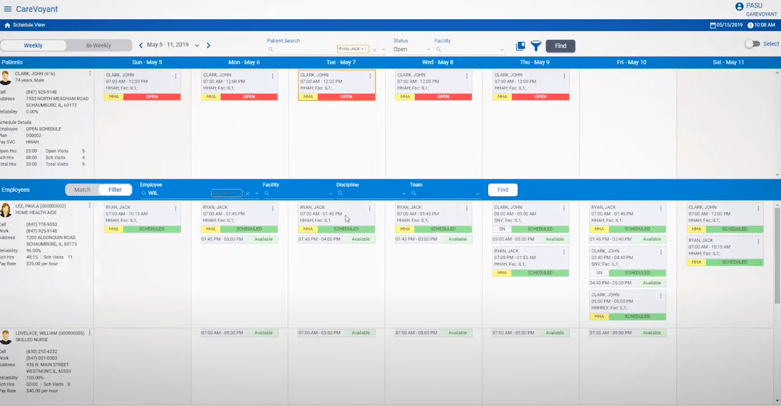Switch to the Weekly view

(33, 46)
